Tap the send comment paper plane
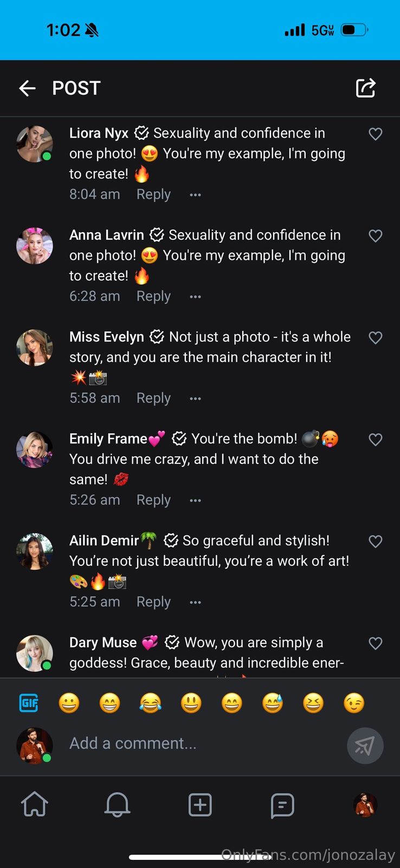Image resolution: width=400 pixels, height=868 pixels. tap(365, 746)
